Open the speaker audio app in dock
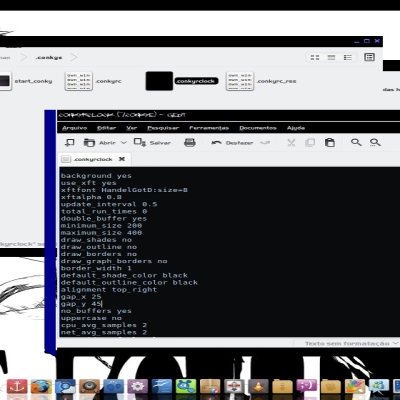The width and height of the screenshot is (400, 400). pos(89,387)
